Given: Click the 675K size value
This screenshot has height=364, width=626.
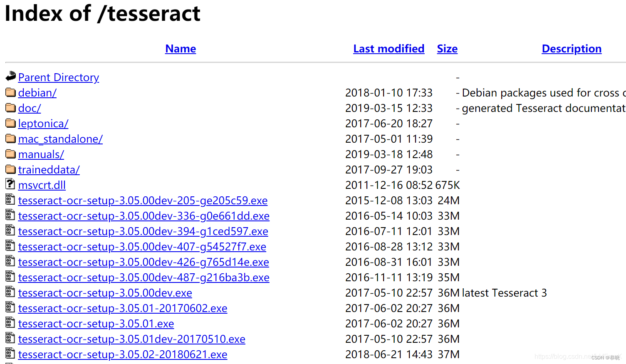Looking at the screenshot, I should point(448,185).
